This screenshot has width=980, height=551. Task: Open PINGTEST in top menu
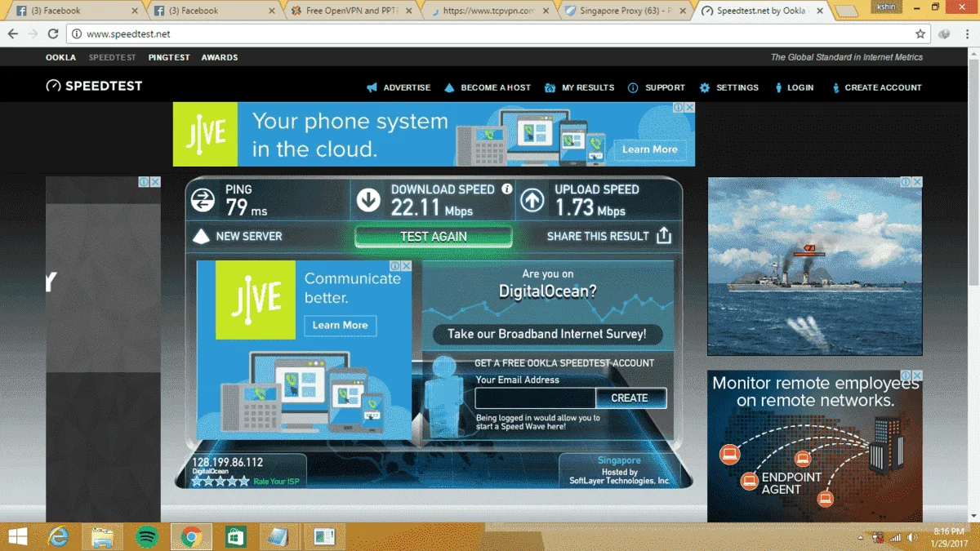tap(169, 58)
